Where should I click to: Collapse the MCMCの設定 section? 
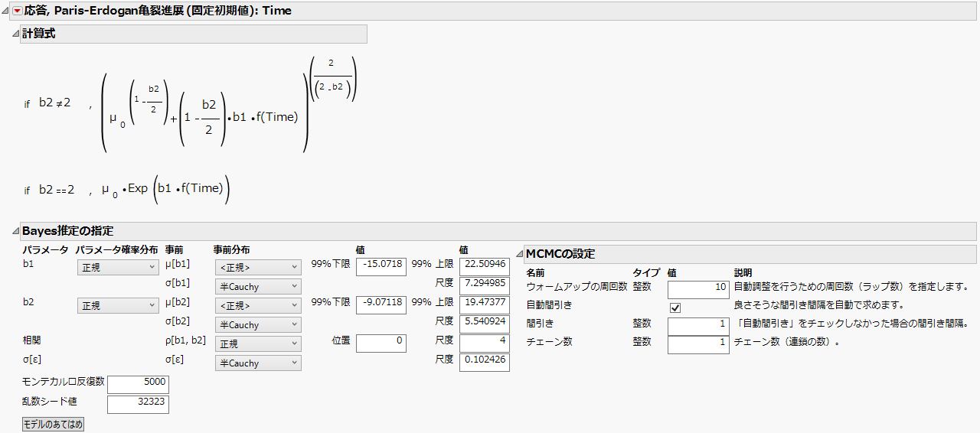tap(519, 254)
